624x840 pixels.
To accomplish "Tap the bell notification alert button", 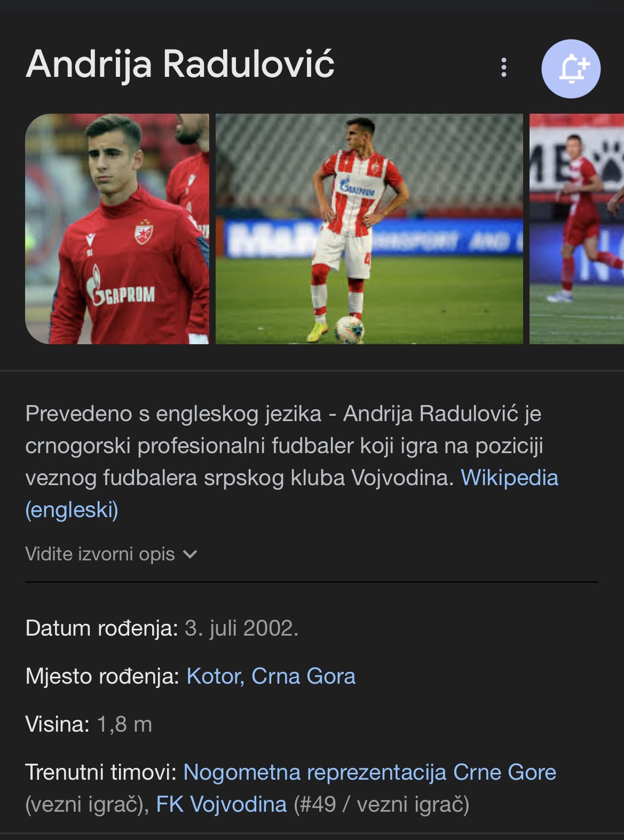I will click(x=571, y=69).
